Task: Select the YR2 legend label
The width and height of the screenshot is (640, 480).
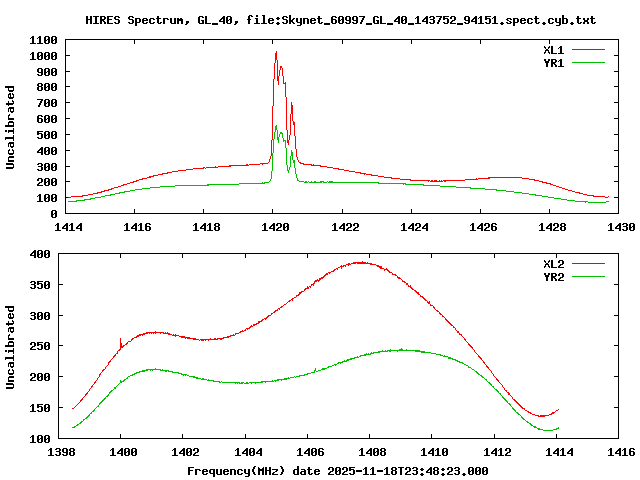Action: coord(554,277)
